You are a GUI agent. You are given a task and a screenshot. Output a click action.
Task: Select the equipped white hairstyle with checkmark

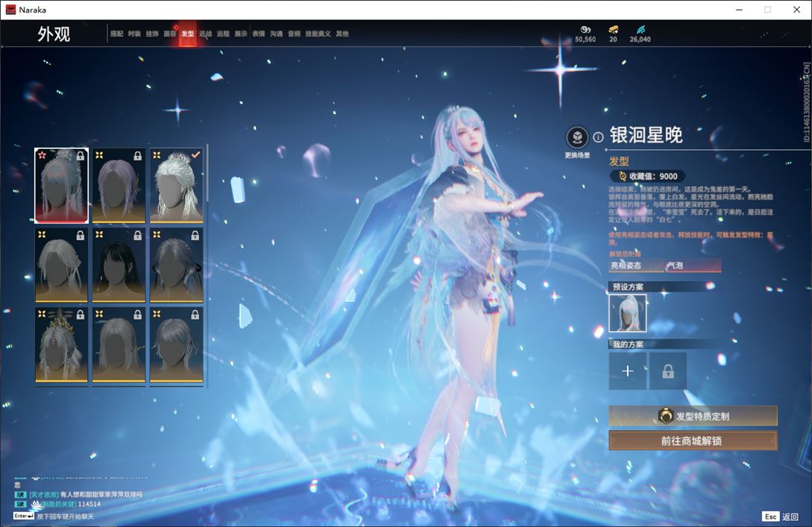(177, 186)
